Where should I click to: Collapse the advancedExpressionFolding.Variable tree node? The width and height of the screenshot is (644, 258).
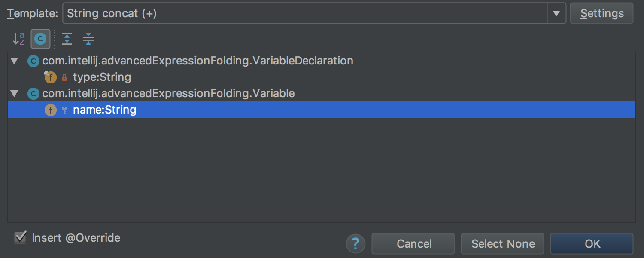[14, 94]
